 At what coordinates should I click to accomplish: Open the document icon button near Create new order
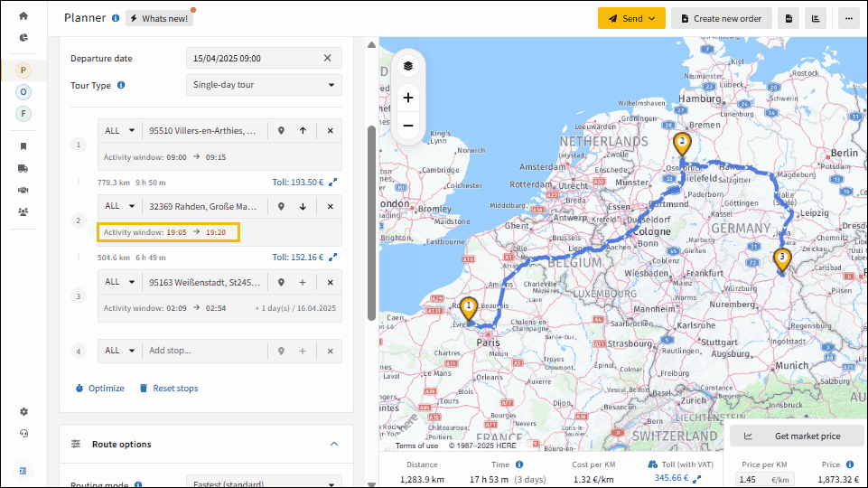tap(789, 18)
